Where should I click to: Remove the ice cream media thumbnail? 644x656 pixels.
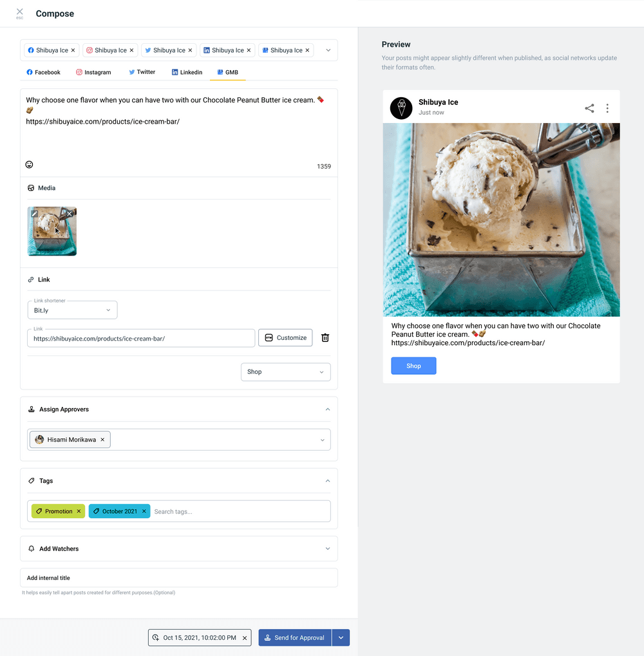(70, 214)
